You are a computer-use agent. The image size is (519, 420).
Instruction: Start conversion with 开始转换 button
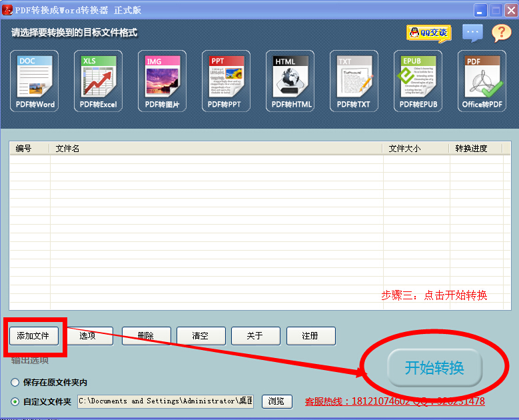[434, 367]
